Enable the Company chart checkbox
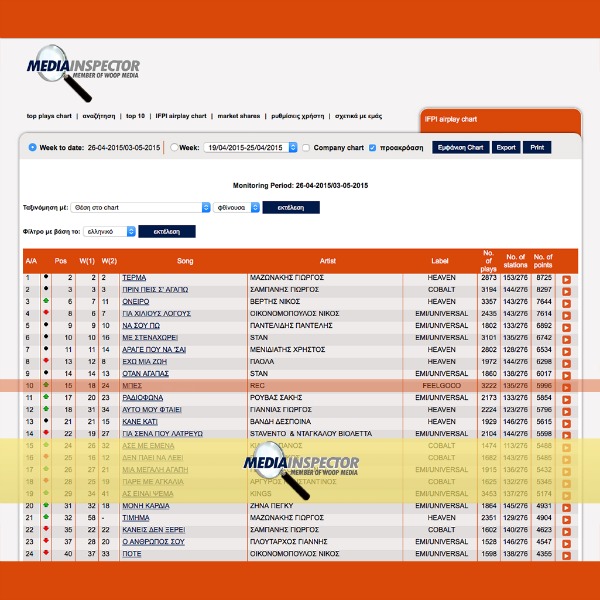This screenshot has height=600, width=600. [306, 147]
